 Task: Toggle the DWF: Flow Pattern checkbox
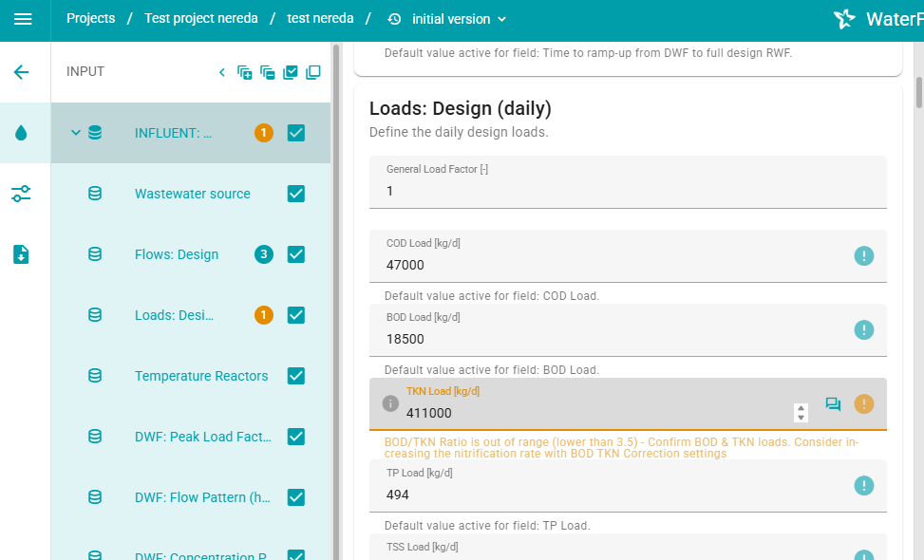(x=296, y=497)
